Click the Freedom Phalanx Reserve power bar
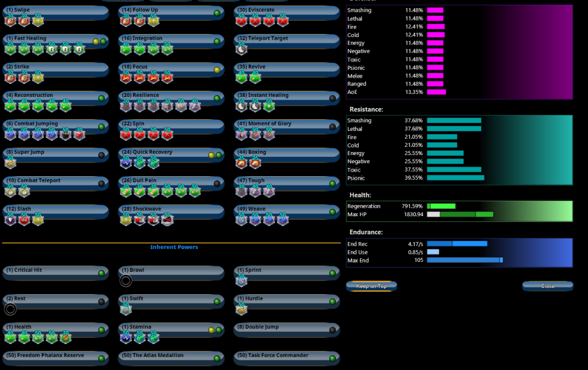 point(50,356)
